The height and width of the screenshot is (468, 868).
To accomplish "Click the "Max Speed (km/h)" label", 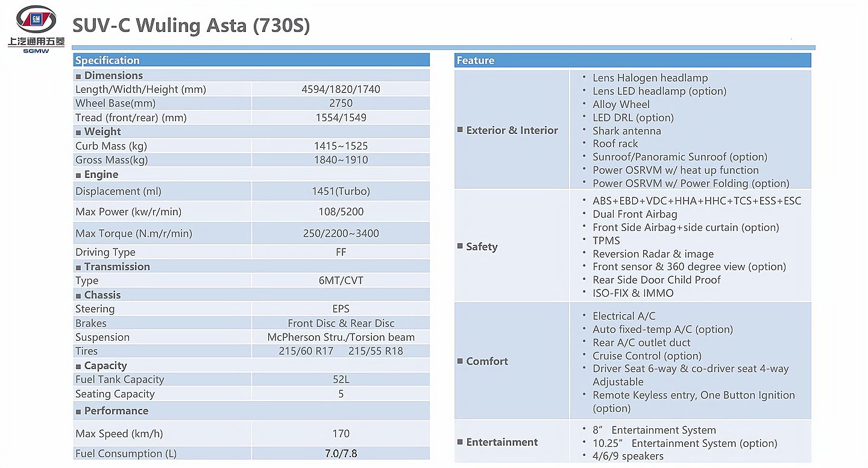I will pos(119,434).
